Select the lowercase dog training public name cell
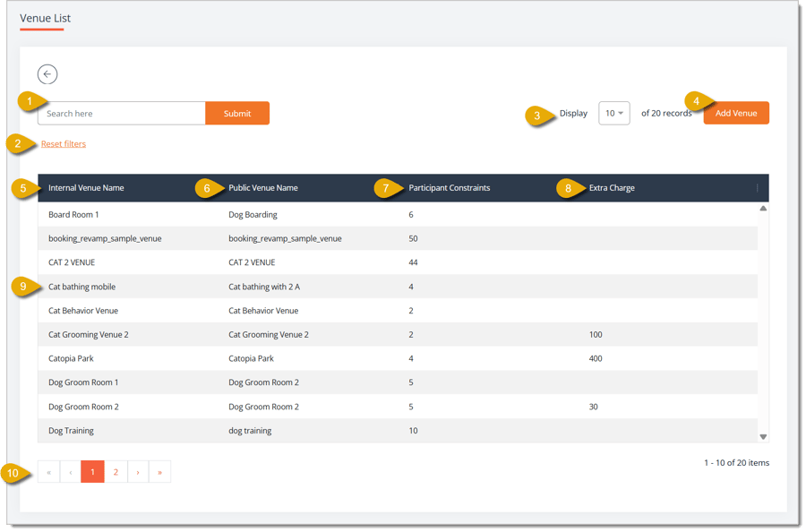The width and height of the screenshot is (806, 532). tap(251, 433)
